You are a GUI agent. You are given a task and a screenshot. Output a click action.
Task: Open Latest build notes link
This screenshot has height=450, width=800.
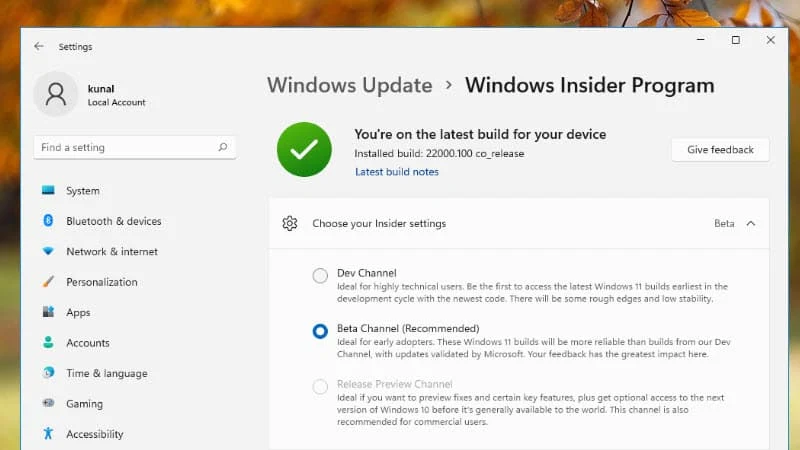pos(396,172)
